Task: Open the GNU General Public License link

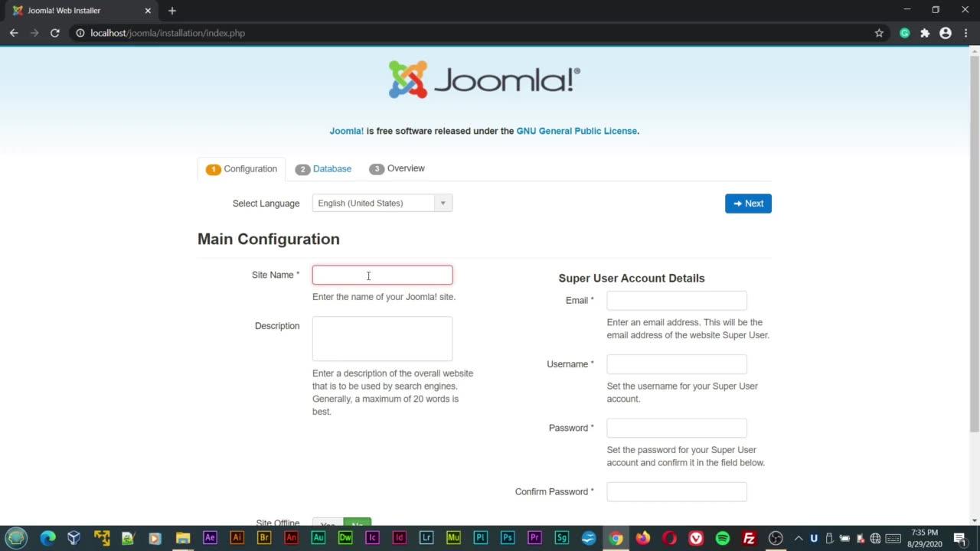Action: click(577, 131)
